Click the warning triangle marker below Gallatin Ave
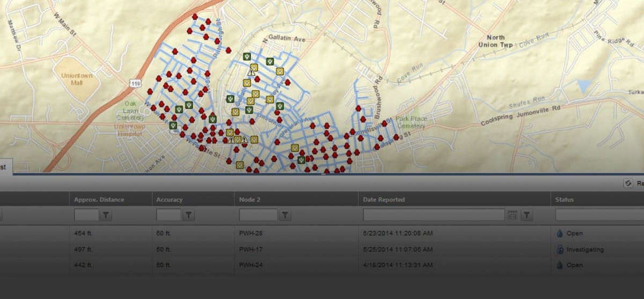The height and width of the screenshot is (299, 644). coord(251,72)
